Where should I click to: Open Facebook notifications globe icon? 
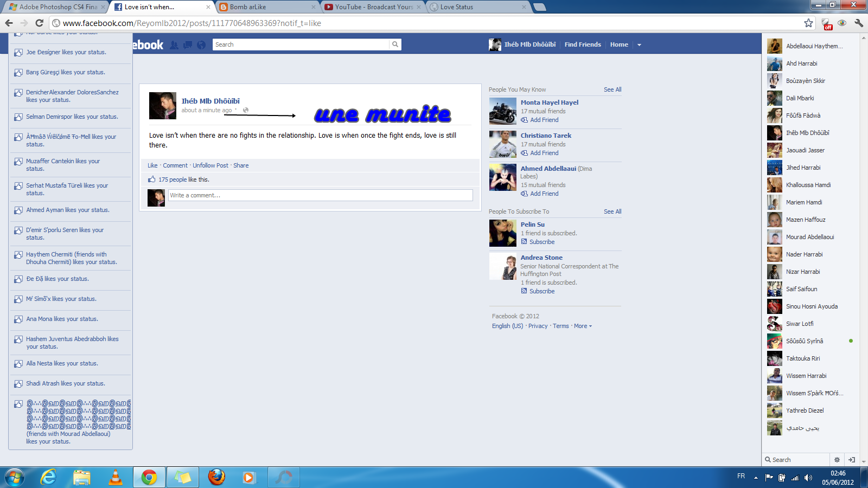coord(201,45)
